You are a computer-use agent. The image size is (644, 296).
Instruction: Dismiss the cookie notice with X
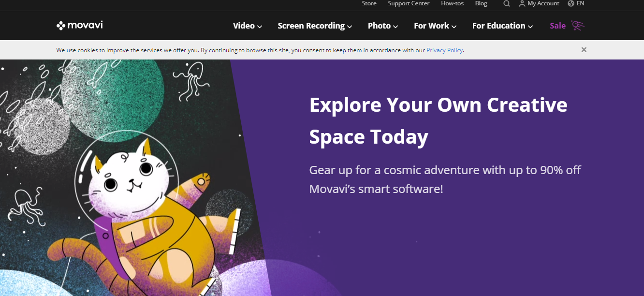584,50
